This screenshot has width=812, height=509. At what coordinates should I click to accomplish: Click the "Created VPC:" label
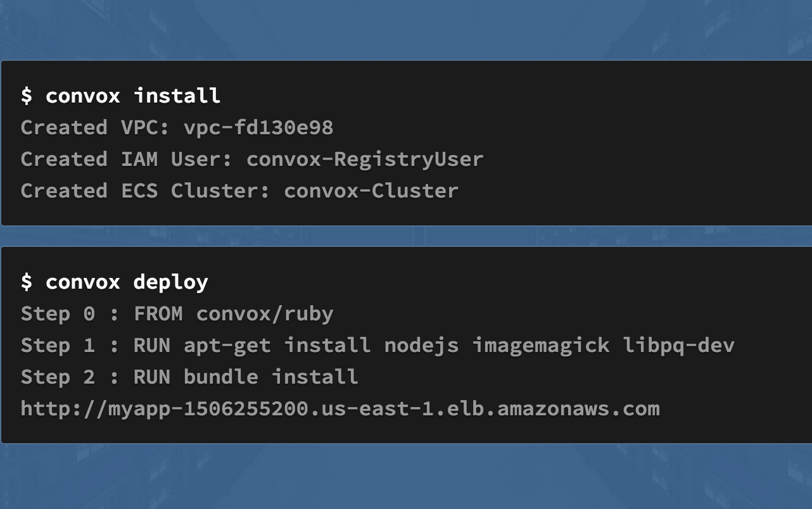tap(96, 127)
